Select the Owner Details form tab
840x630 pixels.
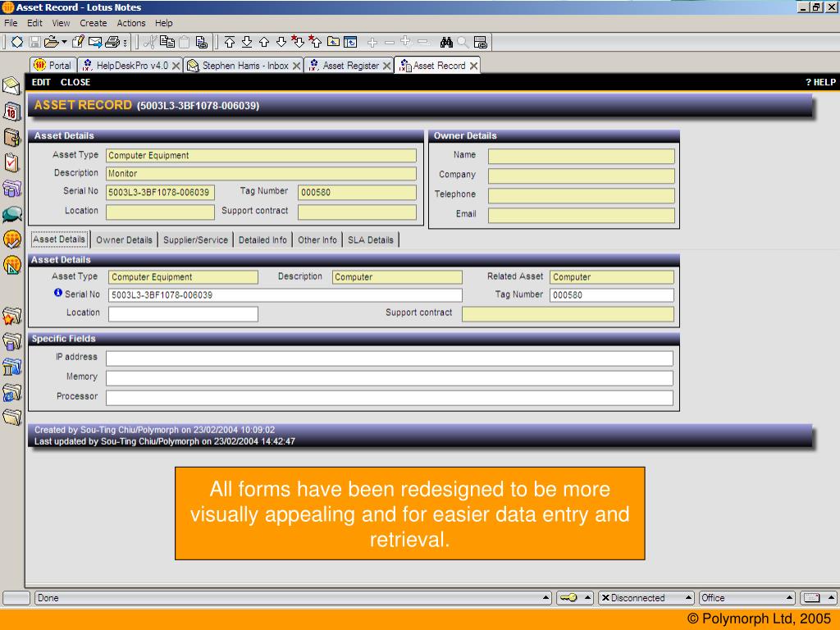(125, 240)
